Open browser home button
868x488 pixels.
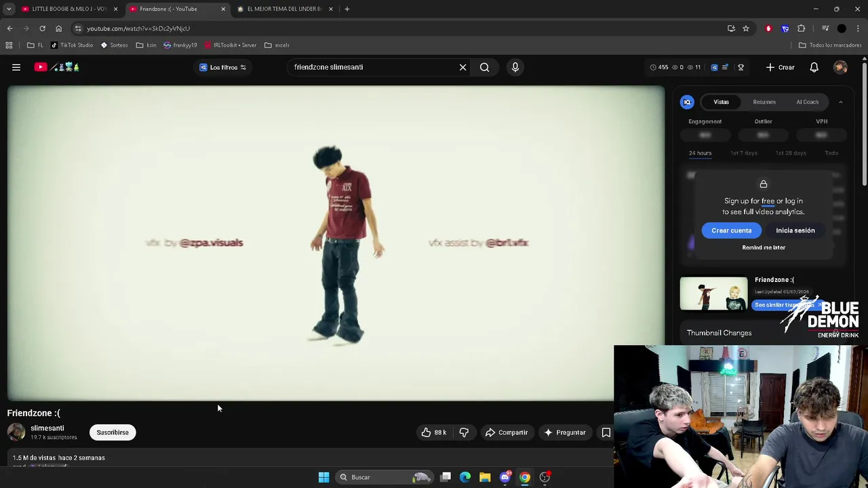click(58, 28)
